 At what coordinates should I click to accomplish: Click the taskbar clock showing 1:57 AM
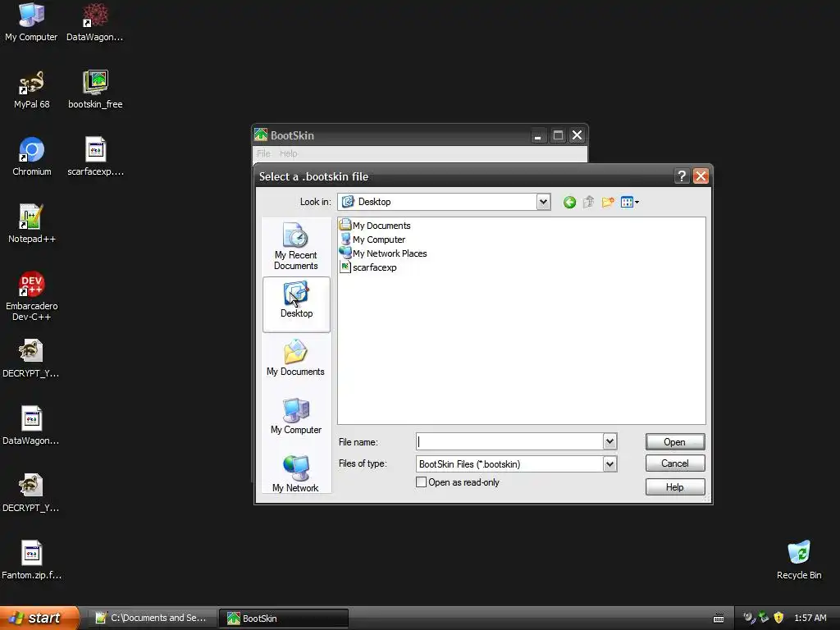810,618
